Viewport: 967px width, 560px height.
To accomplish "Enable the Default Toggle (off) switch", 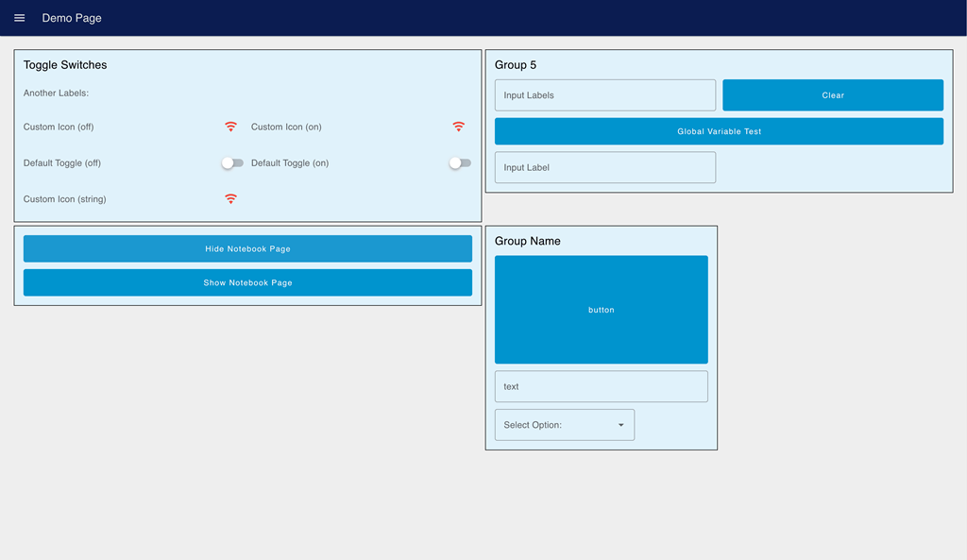I will (232, 162).
